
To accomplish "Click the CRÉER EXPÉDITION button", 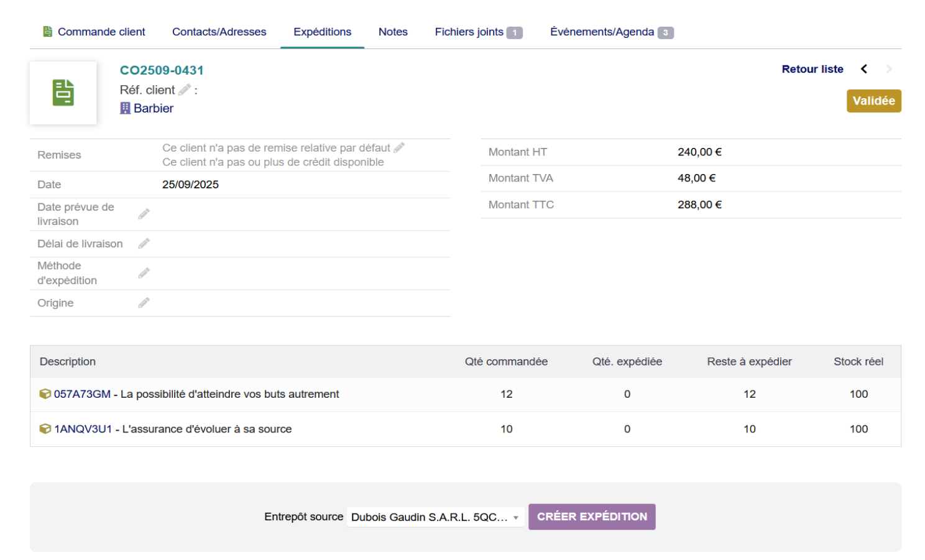I will click(x=592, y=516).
